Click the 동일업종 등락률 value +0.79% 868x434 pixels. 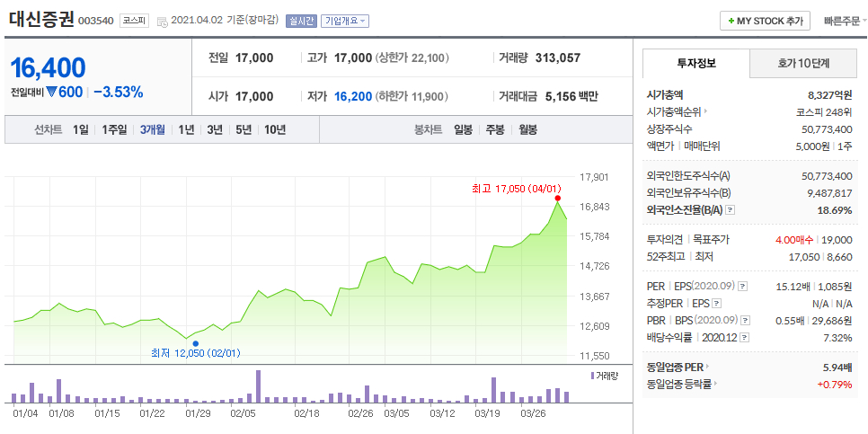click(x=836, y=384)
